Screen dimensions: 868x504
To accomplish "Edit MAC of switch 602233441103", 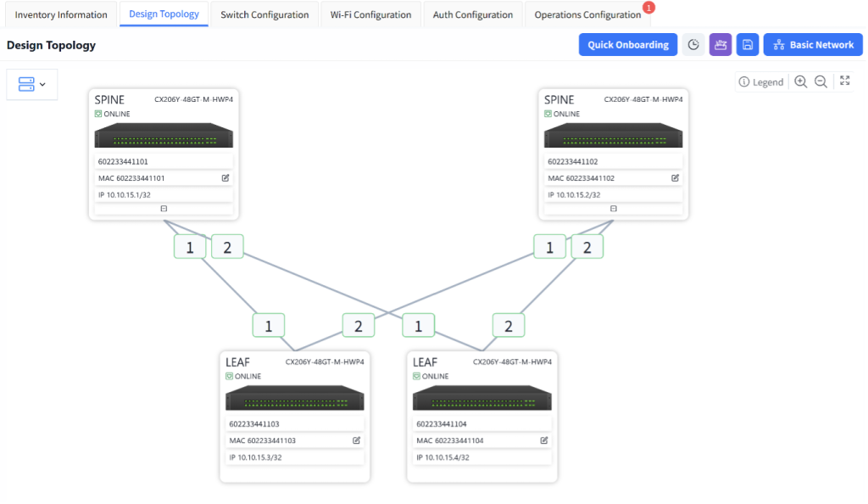I will [357, 440].
